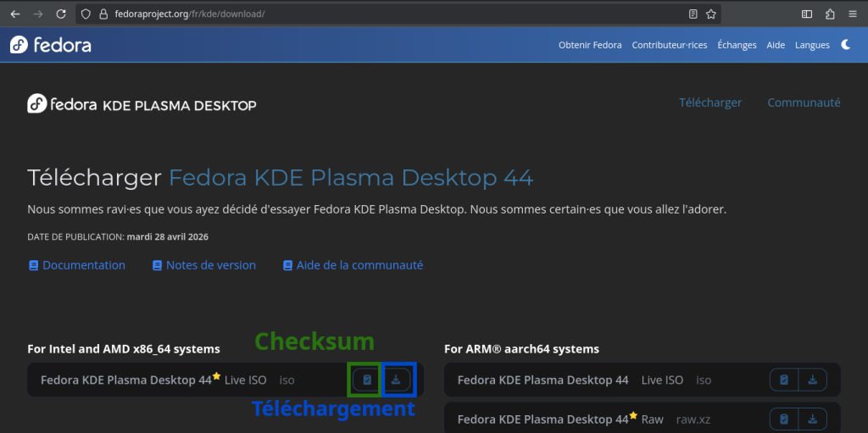This screenshot has height=433, width=868.
Task: Open the Échanges menu
Action: (737, 46)
